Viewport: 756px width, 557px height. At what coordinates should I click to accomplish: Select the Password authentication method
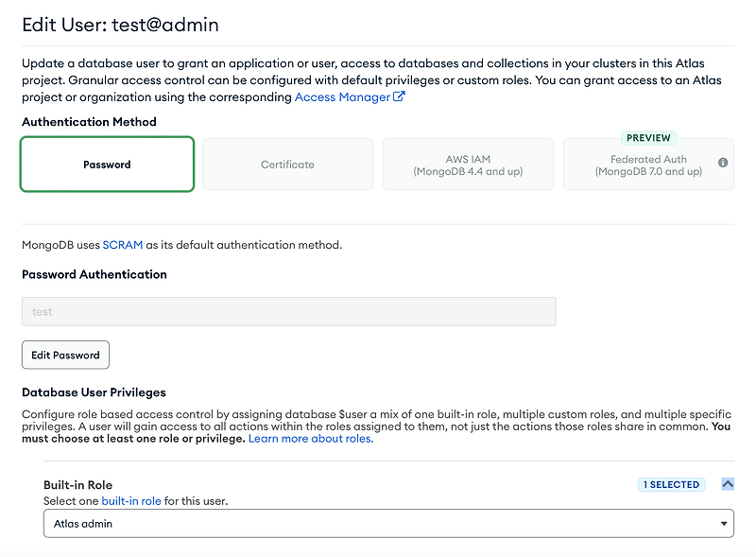(x=107, y=163)
